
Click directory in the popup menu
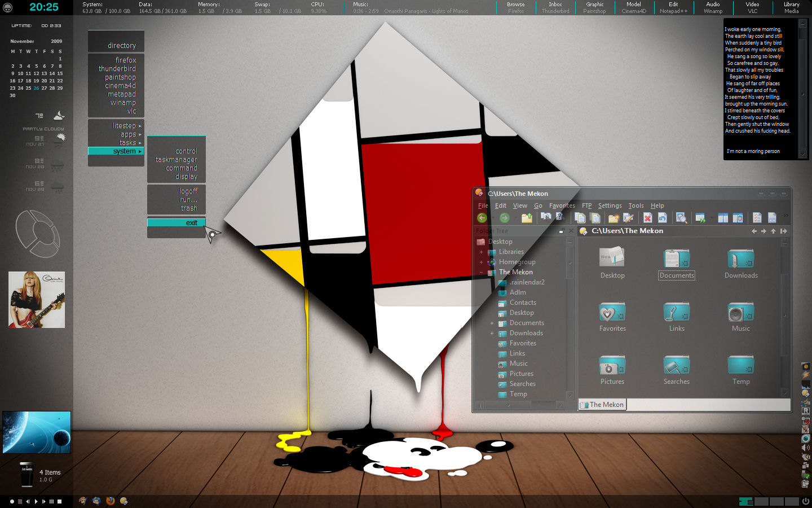point(122,46)
